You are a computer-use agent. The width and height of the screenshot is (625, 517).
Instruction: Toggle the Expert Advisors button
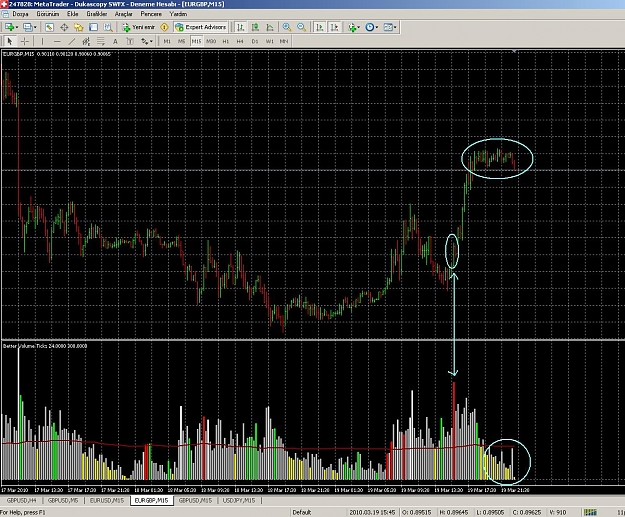coord(200,27)
